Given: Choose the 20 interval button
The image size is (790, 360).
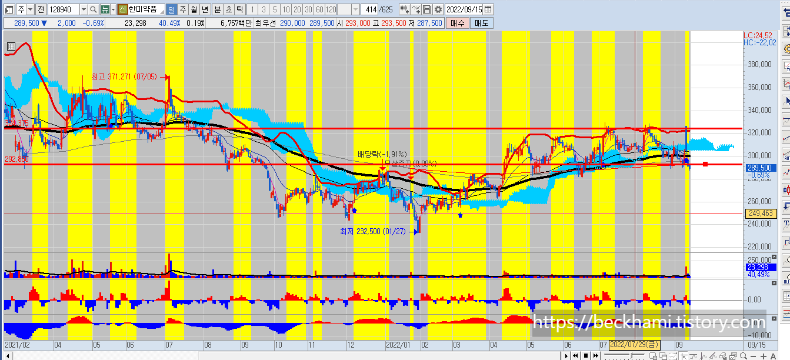Looking at the screenshot, I should click(x=297, y=10).
